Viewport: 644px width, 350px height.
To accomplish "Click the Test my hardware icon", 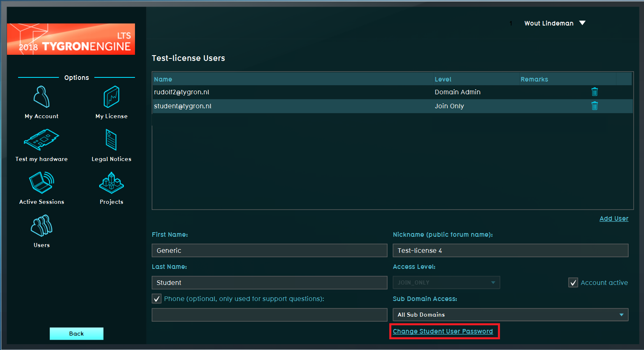I will pos(42,140).
